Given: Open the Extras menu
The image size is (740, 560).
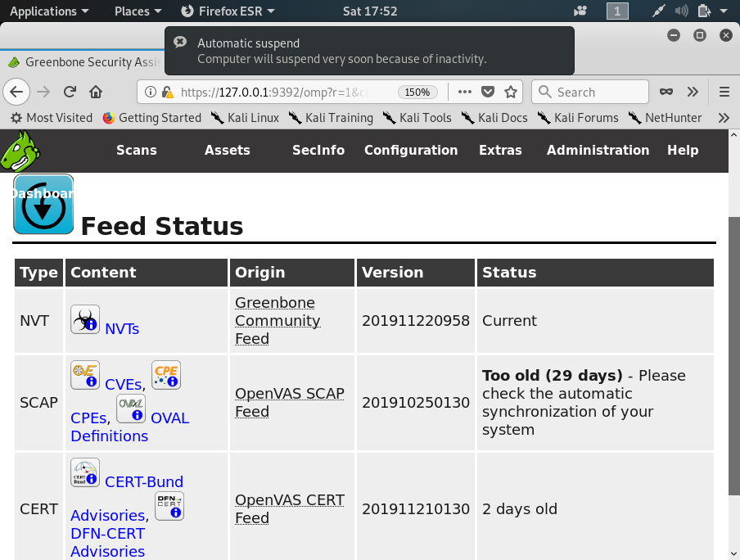Looking at the screenshot, I should (x=500, y=150).
